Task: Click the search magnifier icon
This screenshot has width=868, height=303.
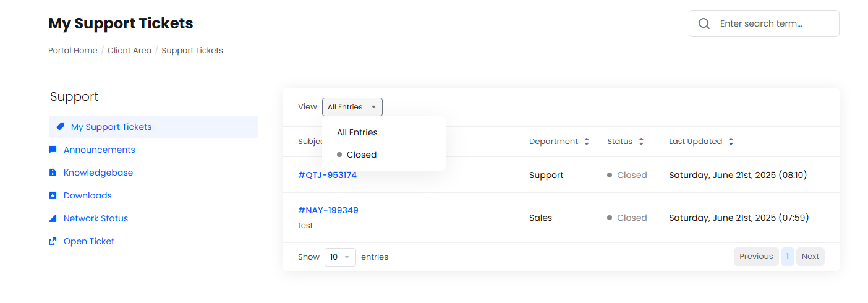Action: point(704,23)
